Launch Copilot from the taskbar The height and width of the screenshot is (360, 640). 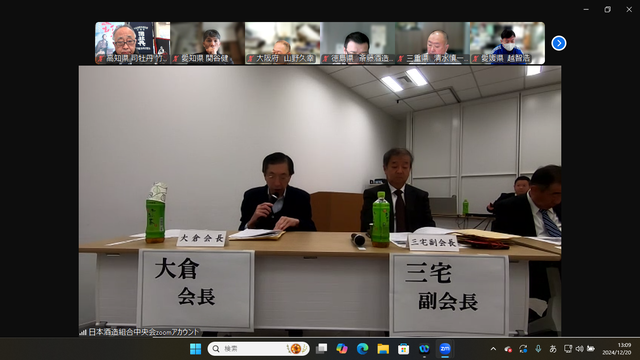click(342, 349)
